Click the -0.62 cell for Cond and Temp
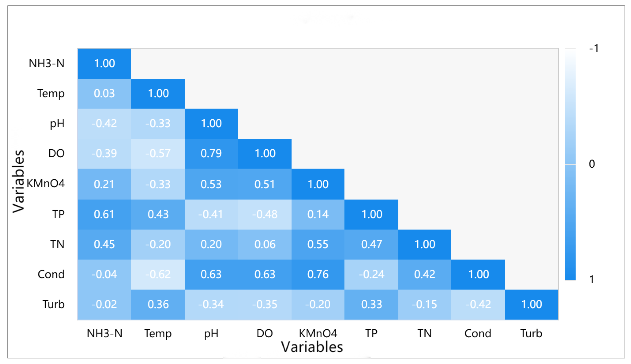This screenshot has width=631, height=364. coord(158,274)
